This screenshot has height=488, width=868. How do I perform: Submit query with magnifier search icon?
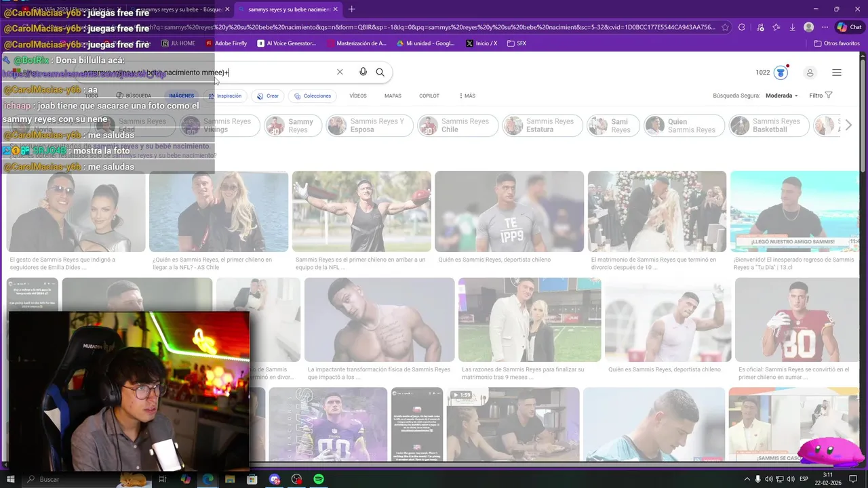point(380,72)
